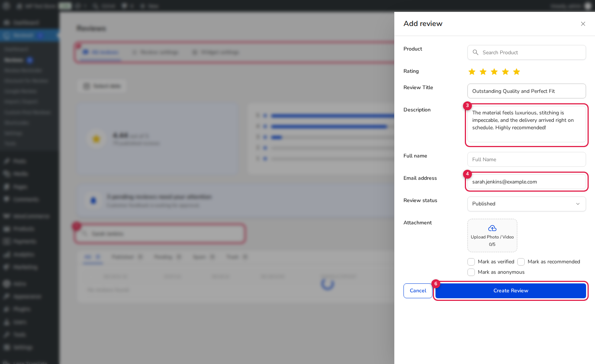This screenshot has height=364, width=595.
Task: Close the Add review panel
Action: coord(583,24)
